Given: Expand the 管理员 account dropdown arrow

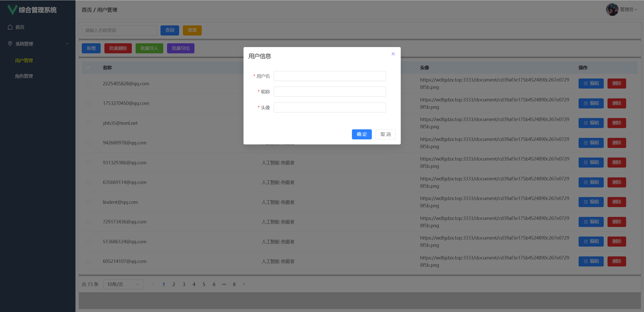Looking at the screenshot, I should click(636, 10).
